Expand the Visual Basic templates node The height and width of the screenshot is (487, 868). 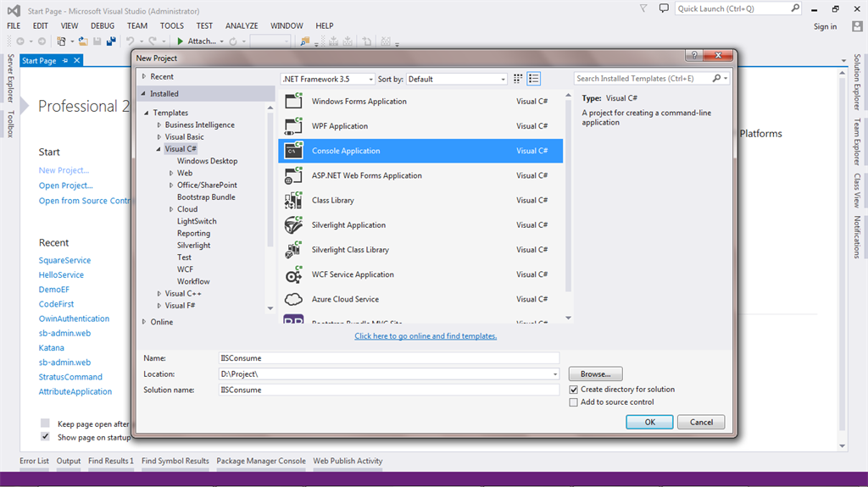pyautogui.click(x=159, y=136)
